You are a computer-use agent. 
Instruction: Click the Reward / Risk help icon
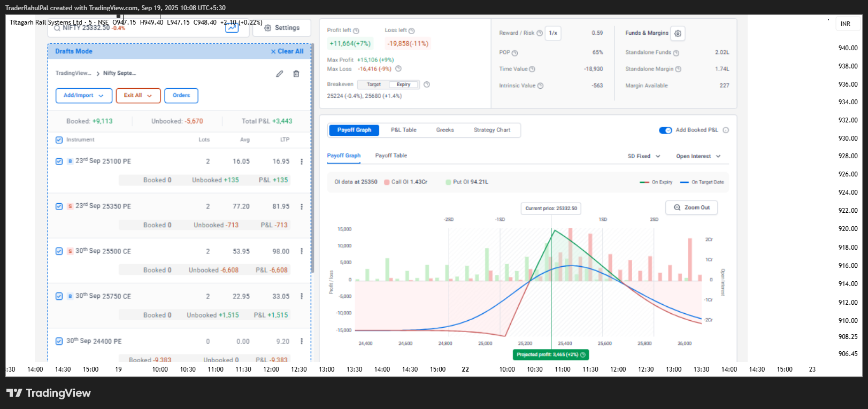540,33
